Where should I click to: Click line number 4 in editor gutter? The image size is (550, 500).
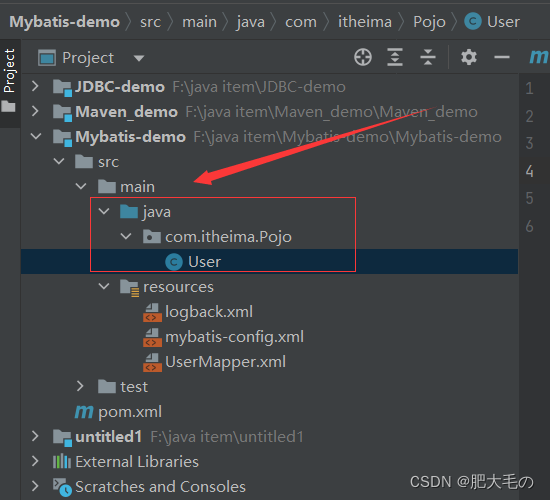pos(529,171)
